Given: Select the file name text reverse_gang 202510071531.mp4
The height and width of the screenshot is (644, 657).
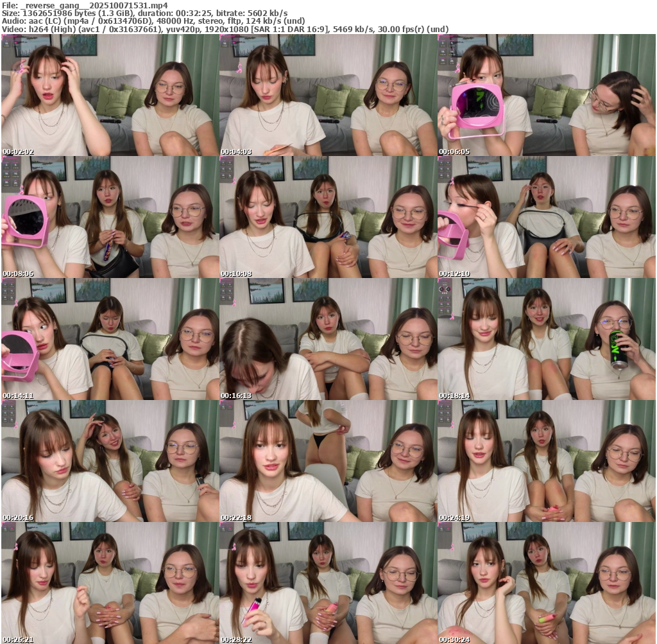Looking at the screenshot, I should pyautogui.click(x=94, y=5).
